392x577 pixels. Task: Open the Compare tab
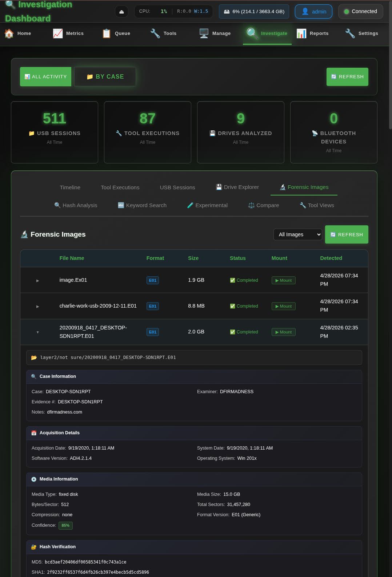click(x=264, y=205)
